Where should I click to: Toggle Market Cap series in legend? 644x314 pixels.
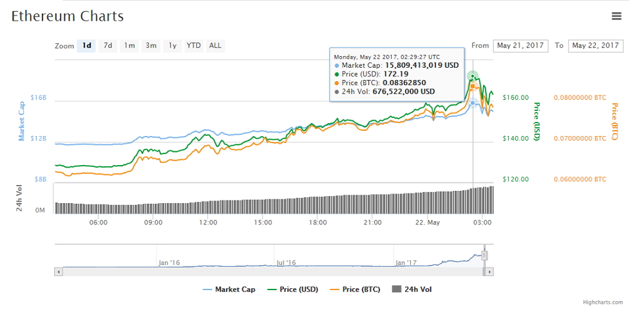[229, 289]
